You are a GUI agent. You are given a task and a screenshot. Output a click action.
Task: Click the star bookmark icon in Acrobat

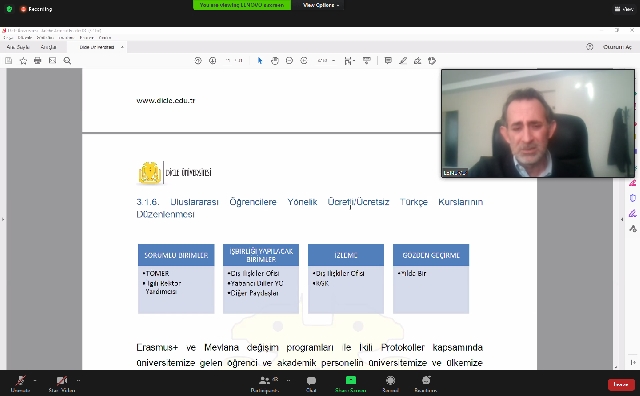[23, 61]
